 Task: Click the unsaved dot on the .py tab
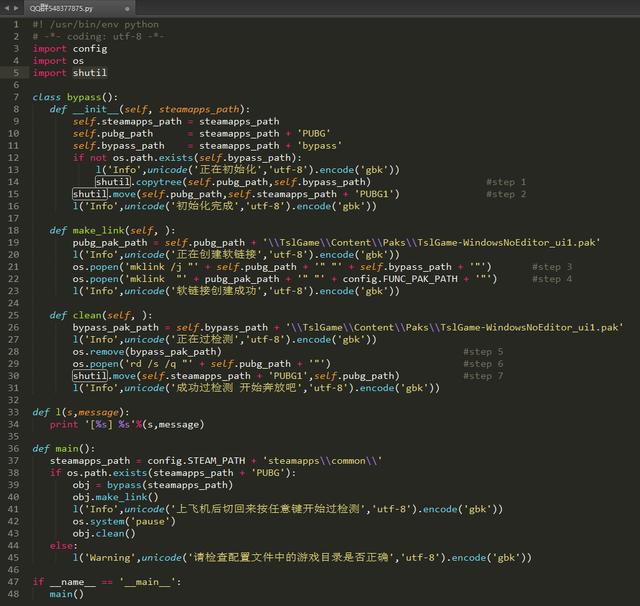[127, 8]
